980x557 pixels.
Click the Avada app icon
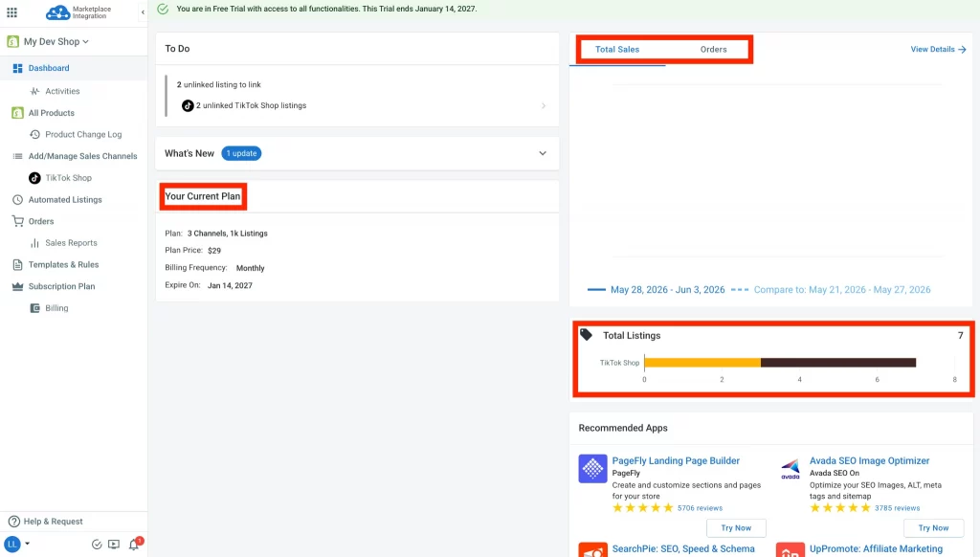pyautogui.click(x=790, y=469)
